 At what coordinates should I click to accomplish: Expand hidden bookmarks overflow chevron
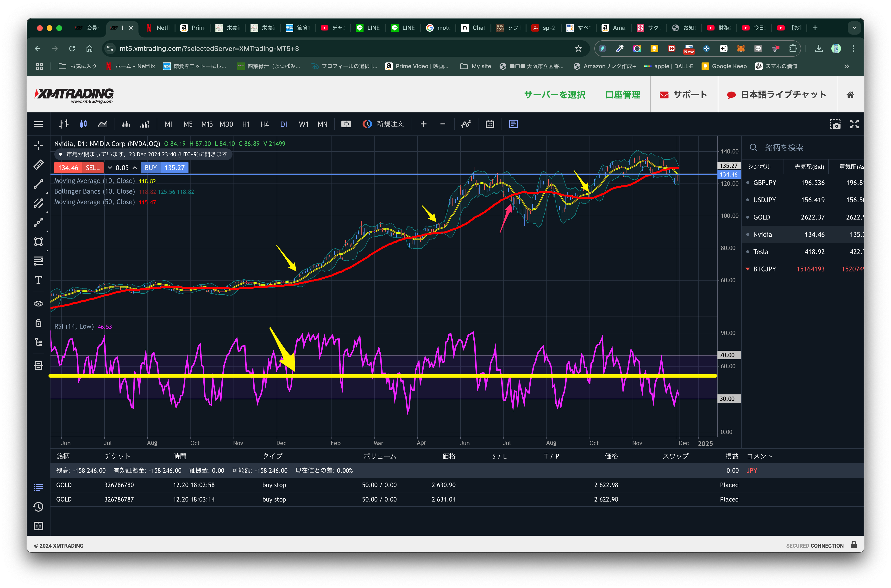pyautogui.click(x=846, y=66)
